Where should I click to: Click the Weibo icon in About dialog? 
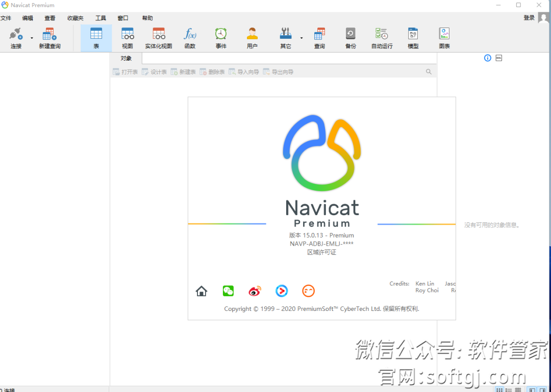coord(255,291)
